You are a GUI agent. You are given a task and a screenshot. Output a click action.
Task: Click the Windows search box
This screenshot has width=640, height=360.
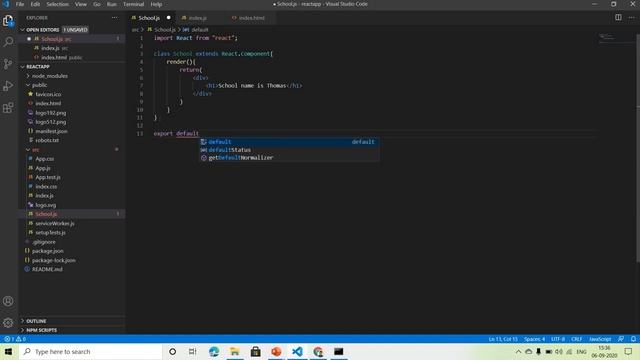[x=91, y=351]
